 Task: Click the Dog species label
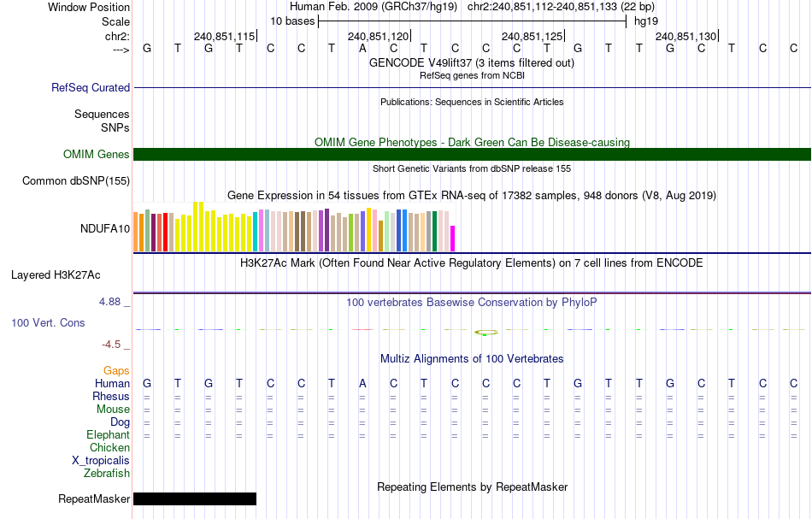pyautogui.click(x=120, y=422)
